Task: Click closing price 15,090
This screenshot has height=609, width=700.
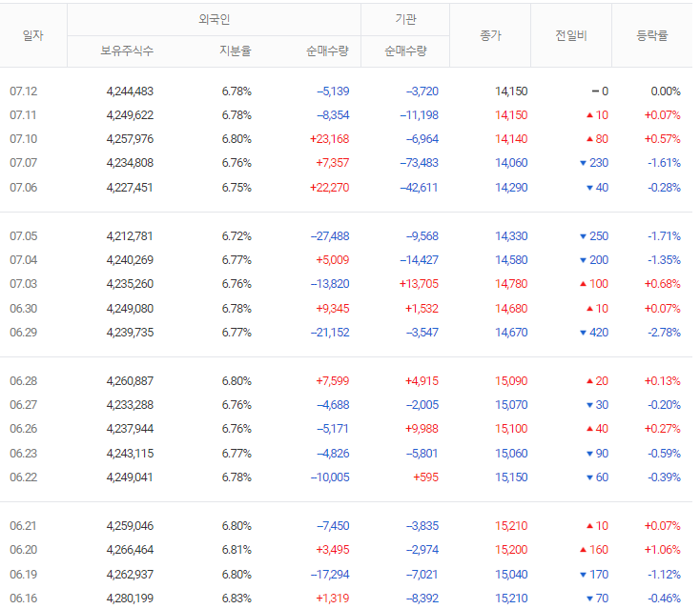Action: click(x=511, y=381)
